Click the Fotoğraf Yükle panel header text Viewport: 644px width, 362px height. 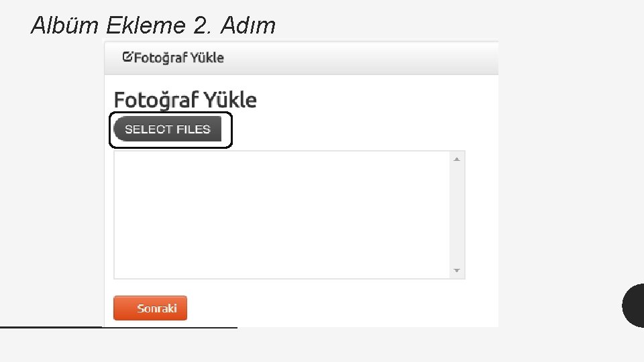click(x=178, y=58)
